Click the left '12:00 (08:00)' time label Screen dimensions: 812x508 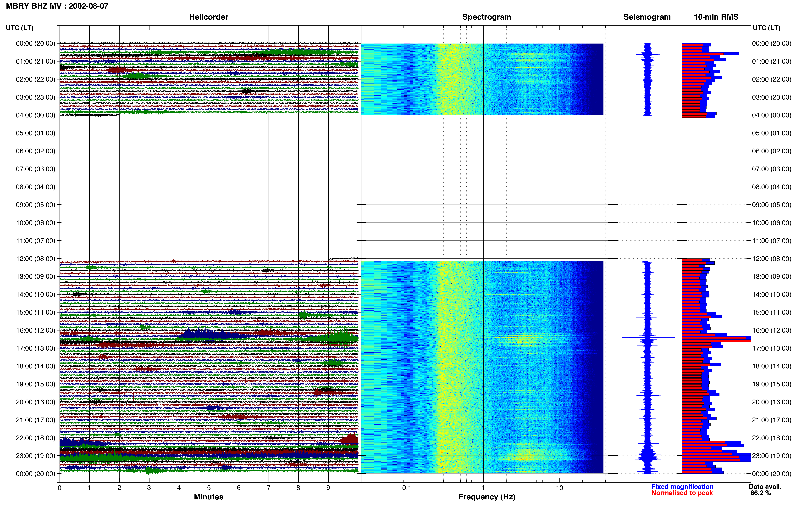[36, 259]
